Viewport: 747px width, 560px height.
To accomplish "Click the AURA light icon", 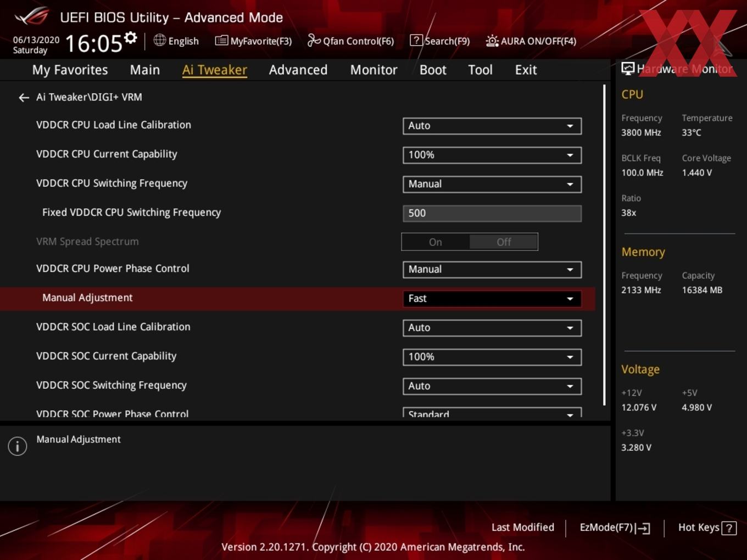I will tap(492, 41).
